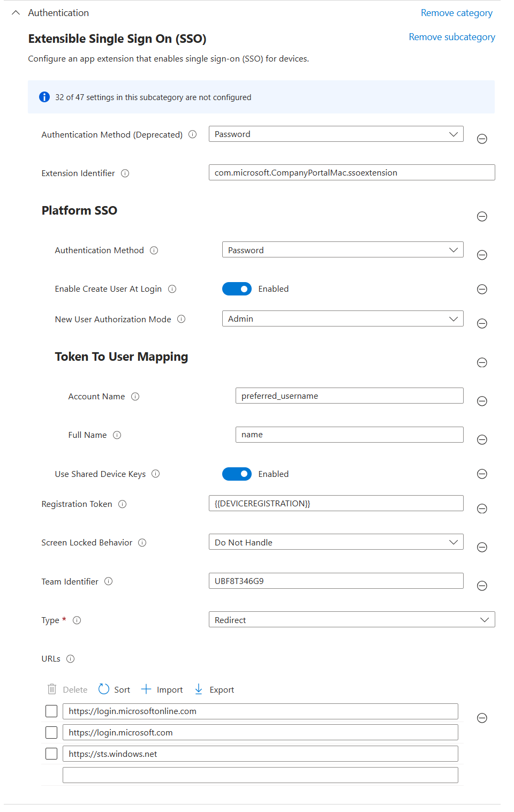Toggle off Enable Create User At Login
Screen dimensions: 514x812
pos(237,289)
